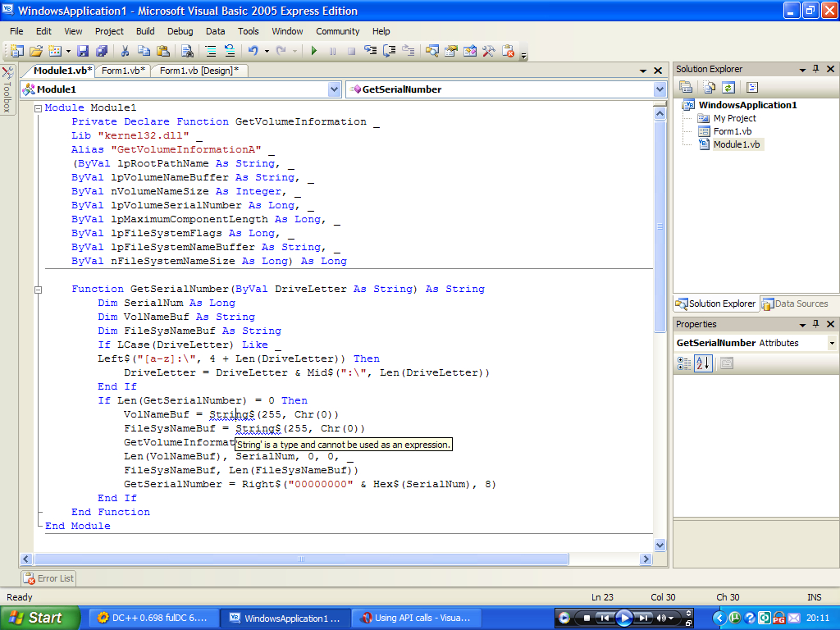
Task: Click the Media Player taskbar stop button
Action: pyautogui.click(x=587, y=619)
